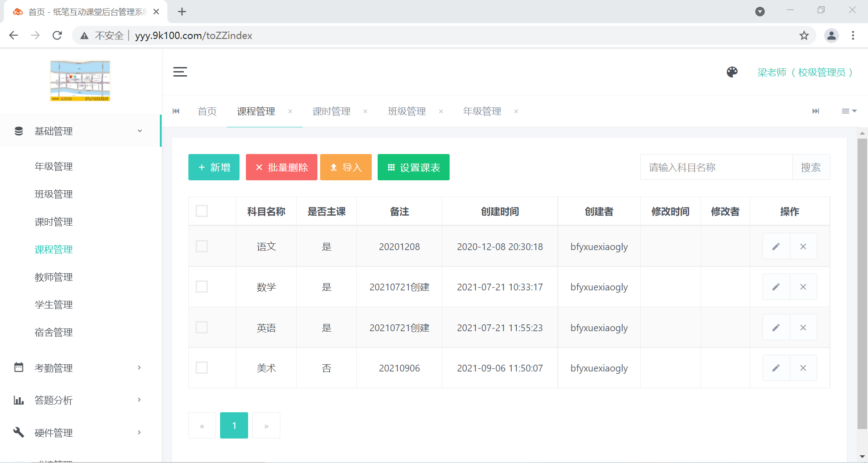This screenshot has width=868, height=463.
Task: Go to page 1 in pagination
Action: tap(234, 425)
